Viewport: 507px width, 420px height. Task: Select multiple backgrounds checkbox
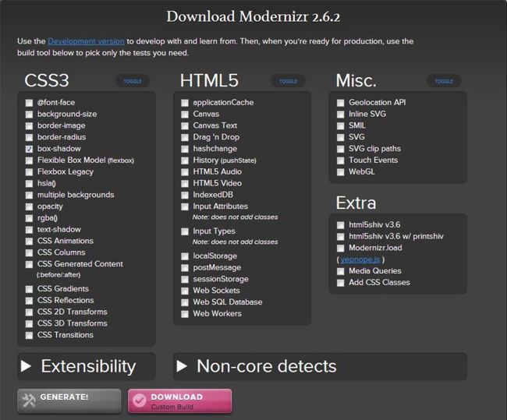pyautogui.click(x=29, y=195)
